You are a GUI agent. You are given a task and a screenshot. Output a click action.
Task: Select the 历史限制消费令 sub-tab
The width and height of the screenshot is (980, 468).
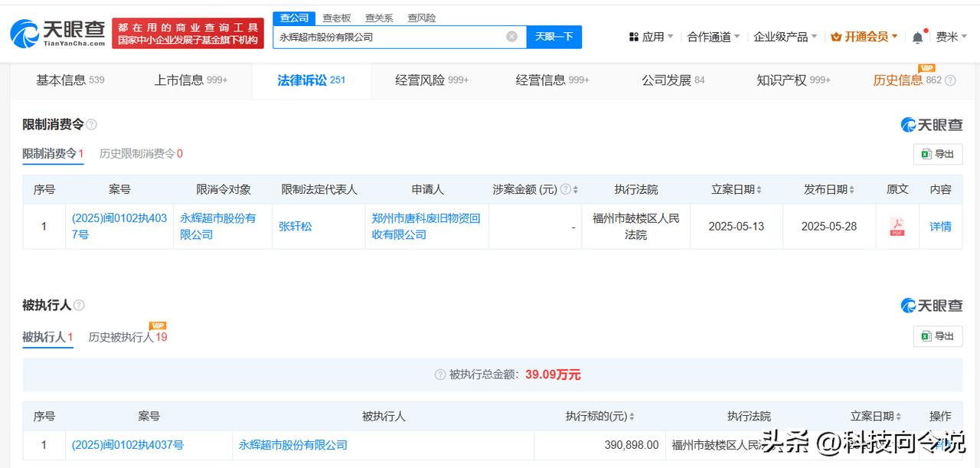pyautogui.click(x=141, y=154)
